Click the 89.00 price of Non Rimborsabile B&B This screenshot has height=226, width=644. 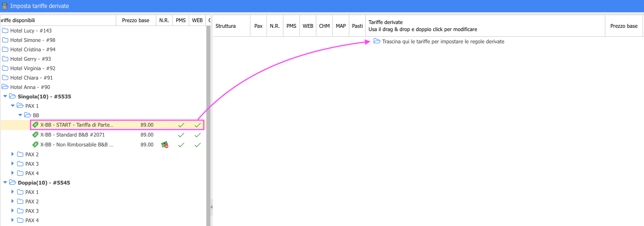point(147,145)
